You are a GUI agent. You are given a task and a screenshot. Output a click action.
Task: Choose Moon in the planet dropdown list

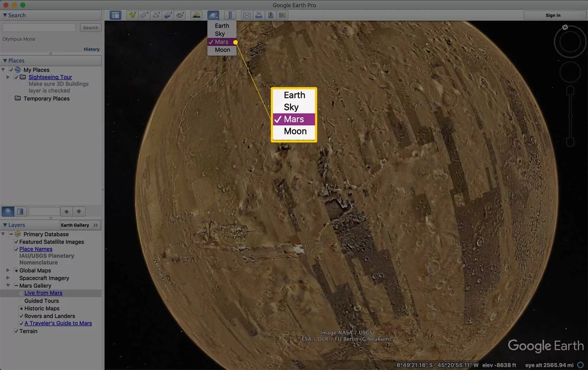[222, 50]
